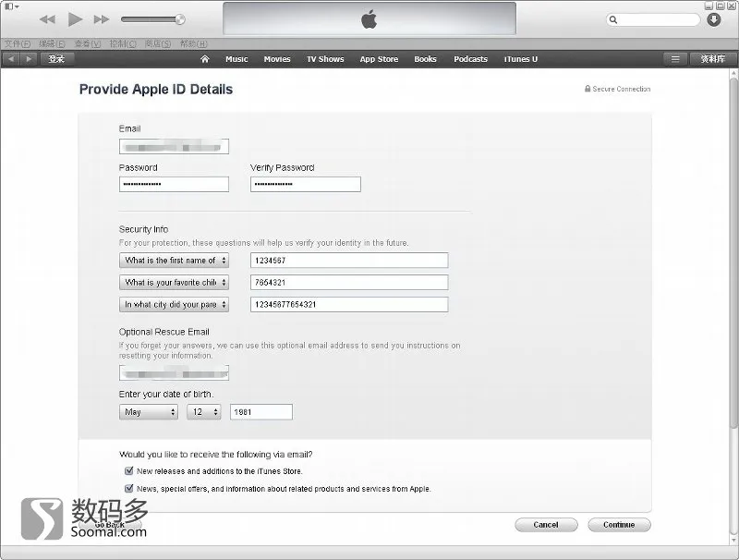Open the 'In what city' question dropdown
This screenshot has width=739, height=560.
pos(174,305)
